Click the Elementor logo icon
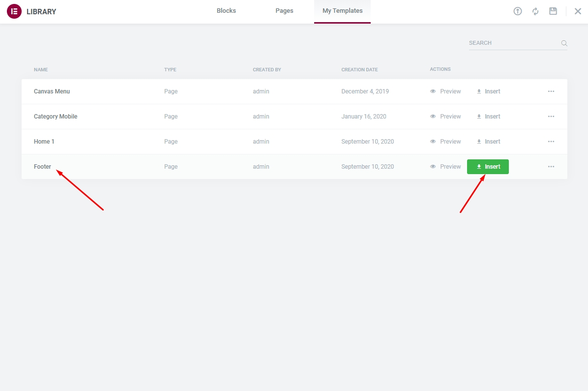 point(14,11)
